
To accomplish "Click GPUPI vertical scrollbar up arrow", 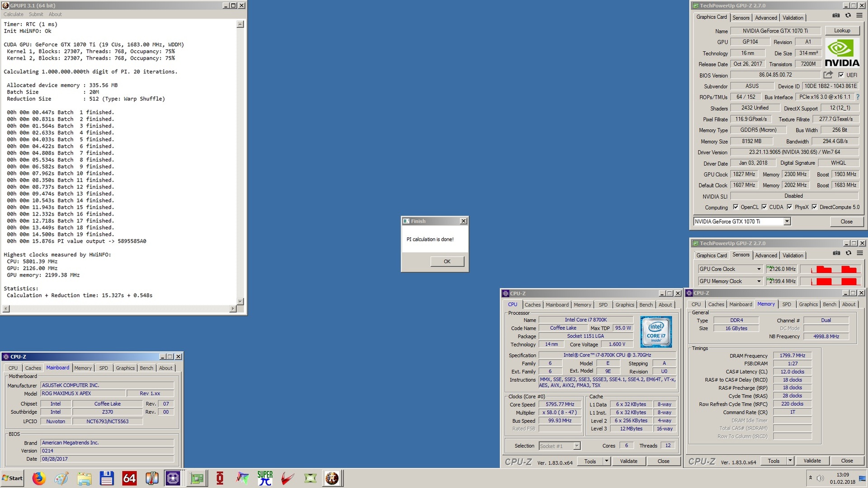I will pos(240,24).
